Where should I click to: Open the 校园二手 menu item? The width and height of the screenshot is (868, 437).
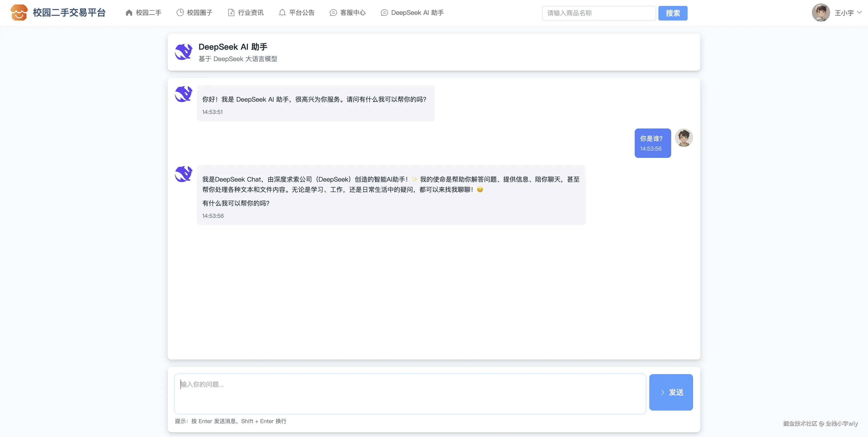(148, 13)
